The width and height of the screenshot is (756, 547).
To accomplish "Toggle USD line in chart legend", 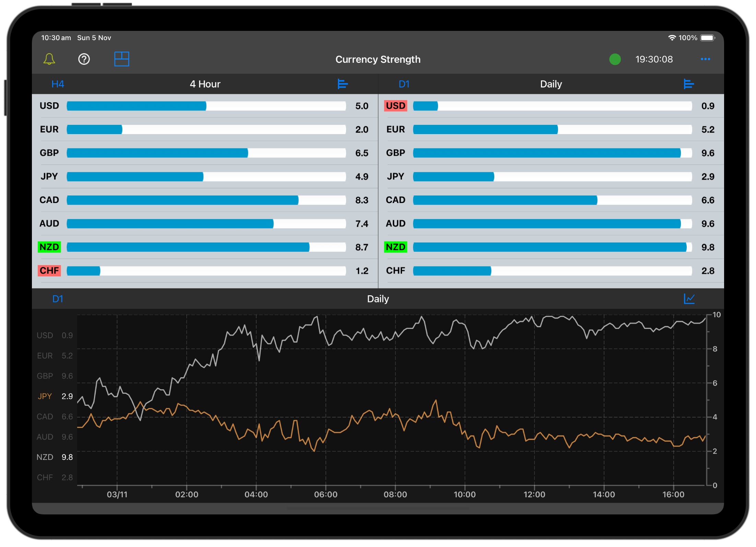I will (55, 335).
